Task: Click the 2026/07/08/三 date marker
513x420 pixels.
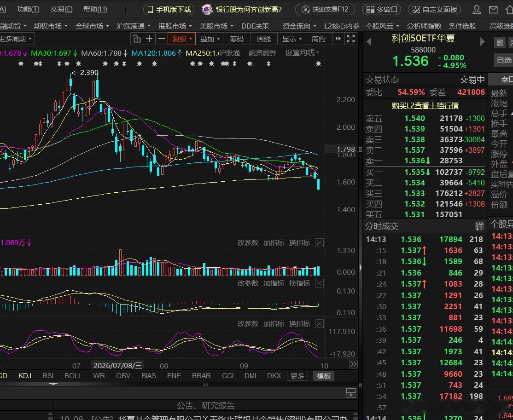Action: click(117, 365)
